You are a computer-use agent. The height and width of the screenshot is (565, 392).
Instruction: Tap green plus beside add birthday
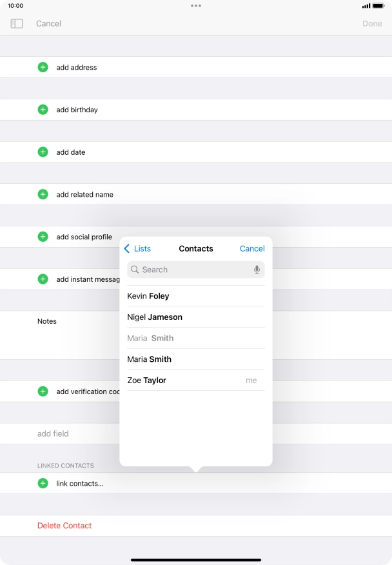click(43, 110)
